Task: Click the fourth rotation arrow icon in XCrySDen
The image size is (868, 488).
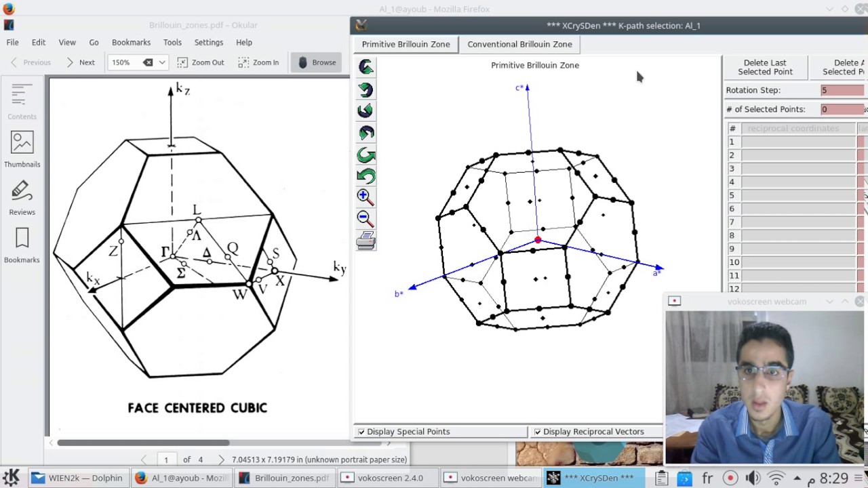Action: tap(366, 132)
